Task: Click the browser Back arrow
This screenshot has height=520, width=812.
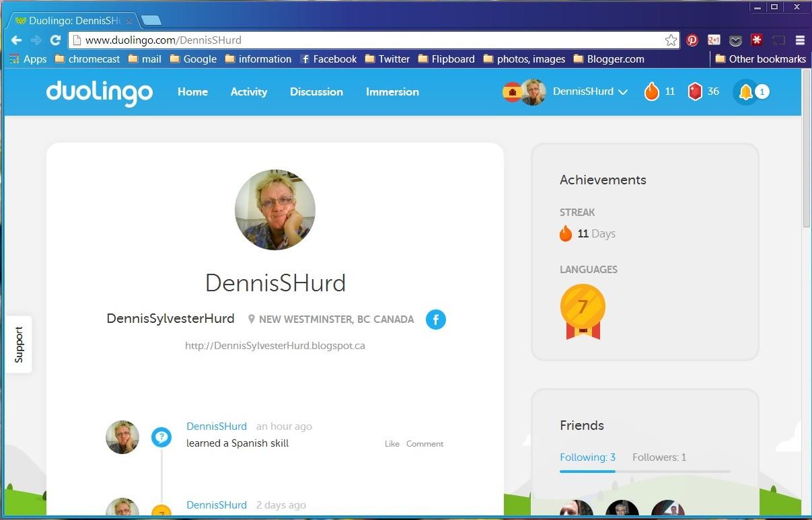Action: [x=17, y=40]
